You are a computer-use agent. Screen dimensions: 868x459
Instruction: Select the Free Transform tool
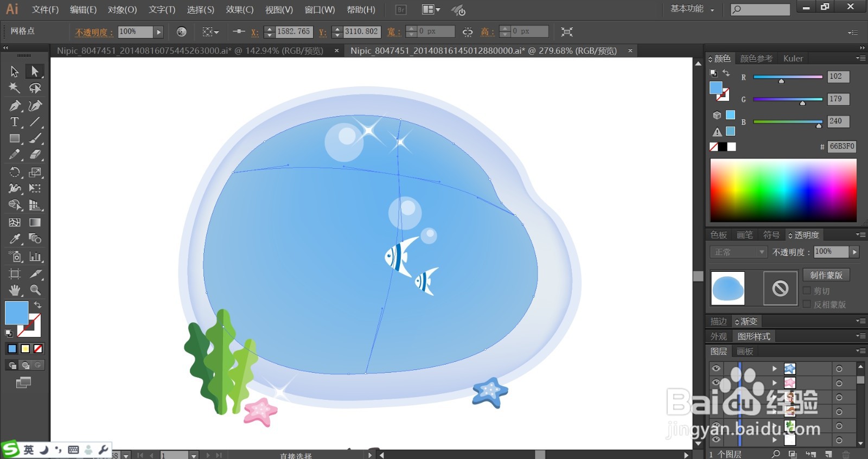35,189
